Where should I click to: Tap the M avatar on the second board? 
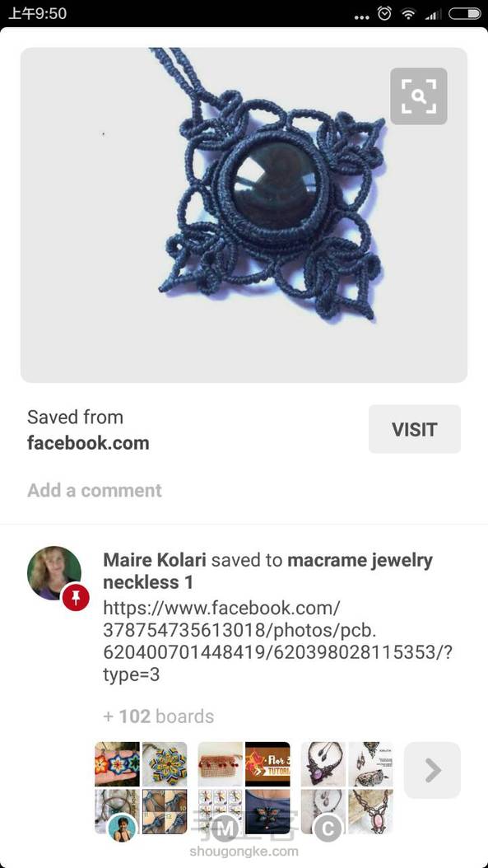pyautogui.click(x=225, y=828)
